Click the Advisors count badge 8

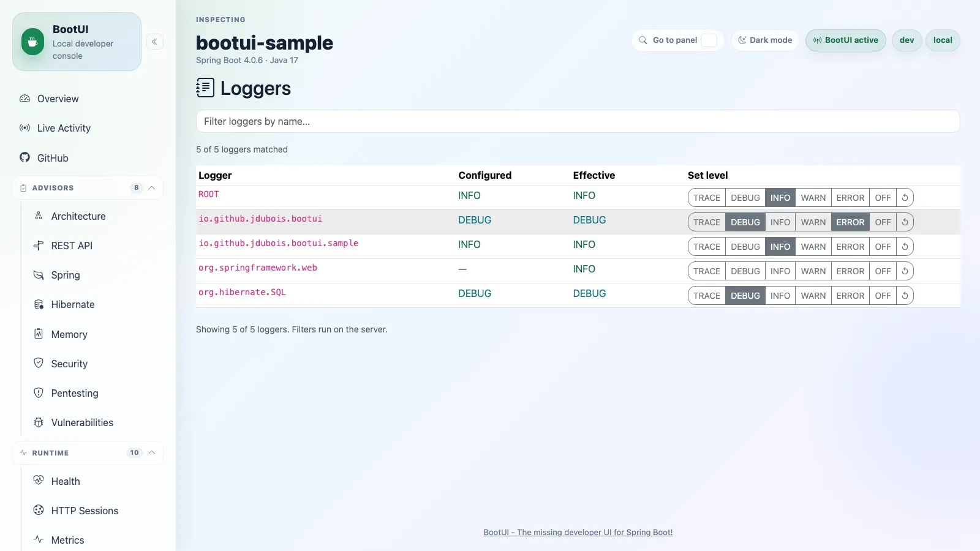point(136,188)
